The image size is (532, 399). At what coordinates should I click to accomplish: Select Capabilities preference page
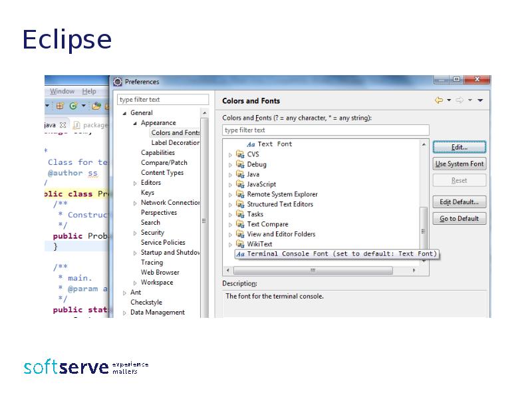pyautogui.click(x=158, y=153)
